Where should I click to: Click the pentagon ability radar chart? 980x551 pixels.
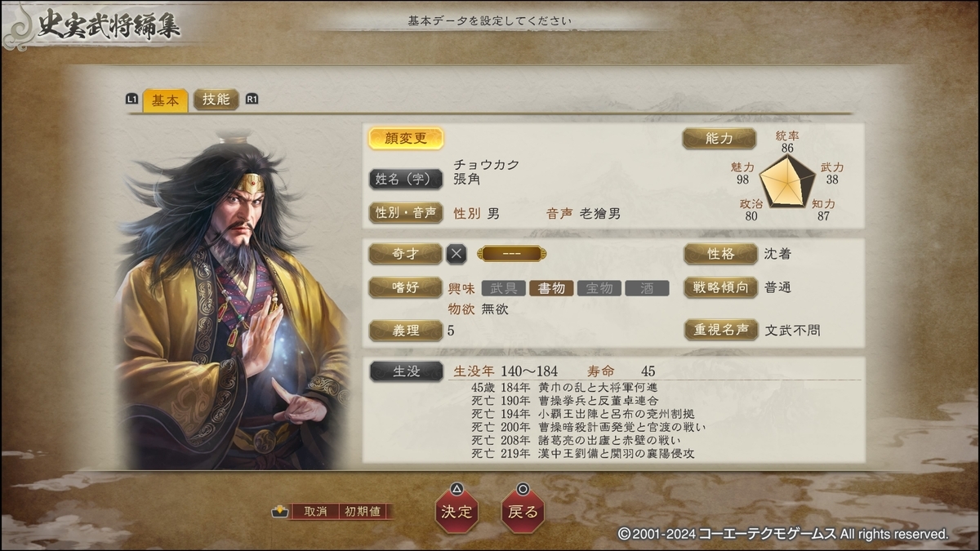tap(787, 181)
